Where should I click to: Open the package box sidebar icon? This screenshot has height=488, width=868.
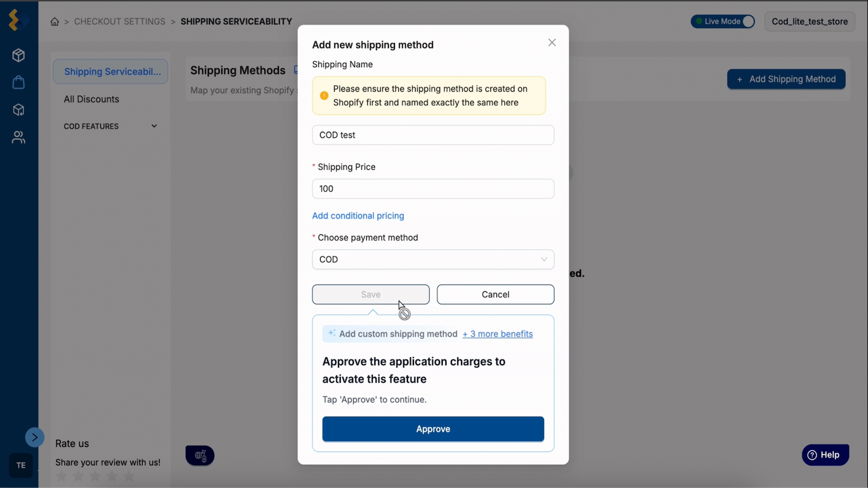[18, 110]
